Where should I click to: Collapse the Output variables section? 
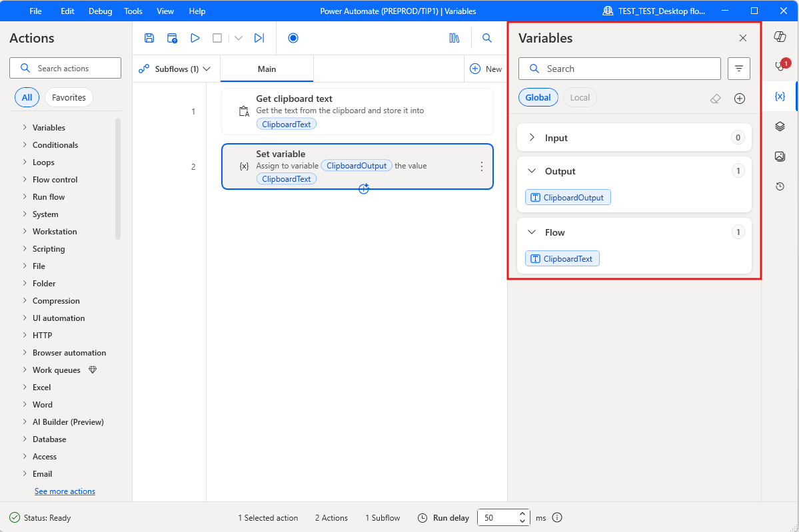tap(532, 171)
